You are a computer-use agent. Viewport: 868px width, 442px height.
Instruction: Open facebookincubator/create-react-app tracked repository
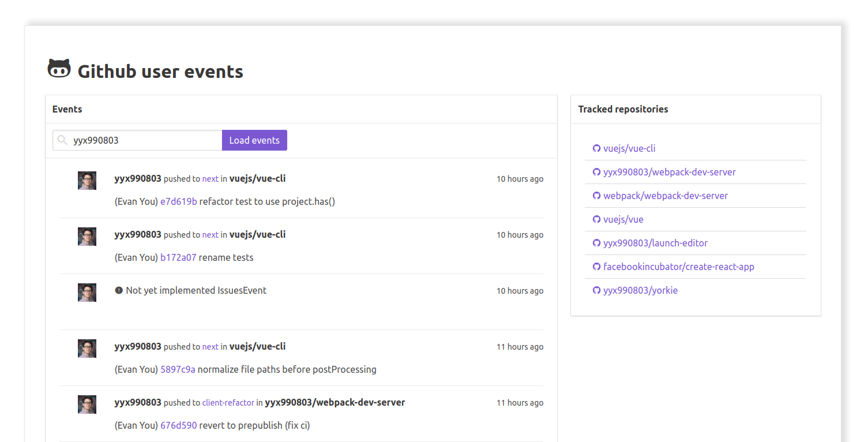point(679,267)
